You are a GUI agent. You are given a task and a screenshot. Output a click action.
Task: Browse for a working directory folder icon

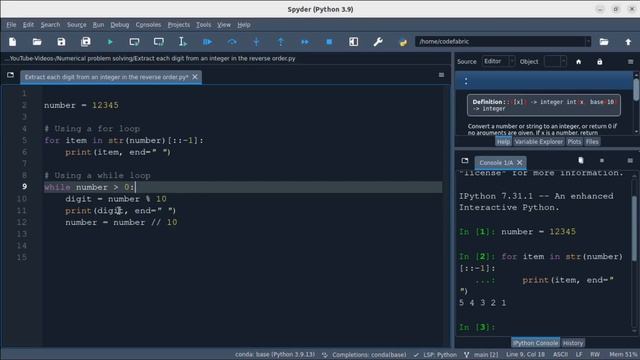click(x=604, y=42)
